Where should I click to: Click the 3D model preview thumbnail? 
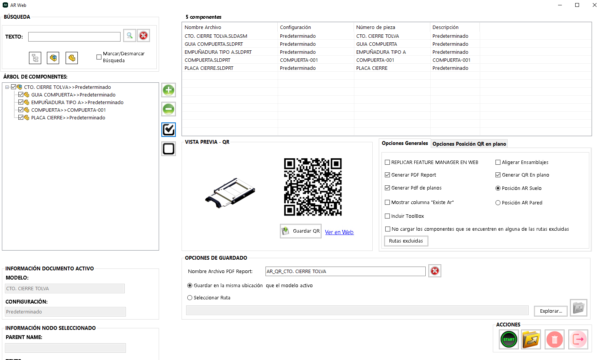pos(230,192)
